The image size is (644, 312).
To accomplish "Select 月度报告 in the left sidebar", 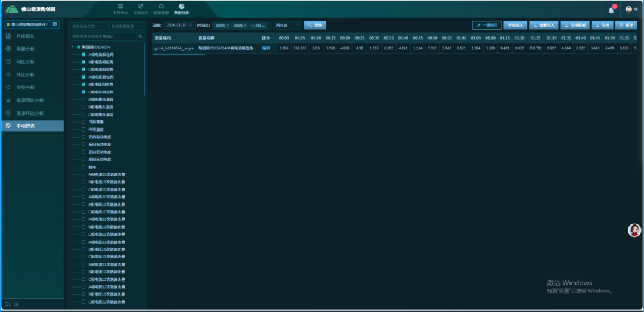I will pyautogui.click(x=25, y=36).
